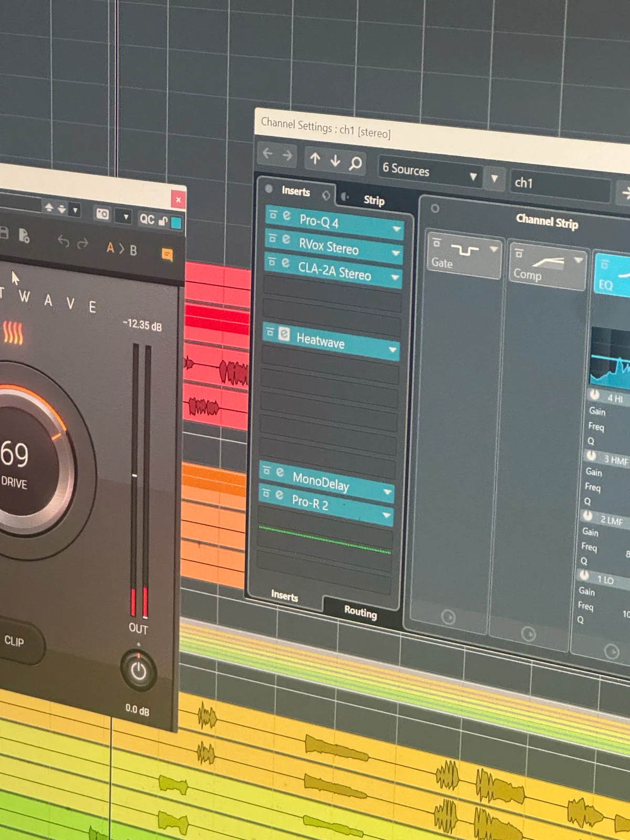Bypass the Pro-Q 4 insert
This screenshot has height=840, width=630.
[x=273, y=214]
